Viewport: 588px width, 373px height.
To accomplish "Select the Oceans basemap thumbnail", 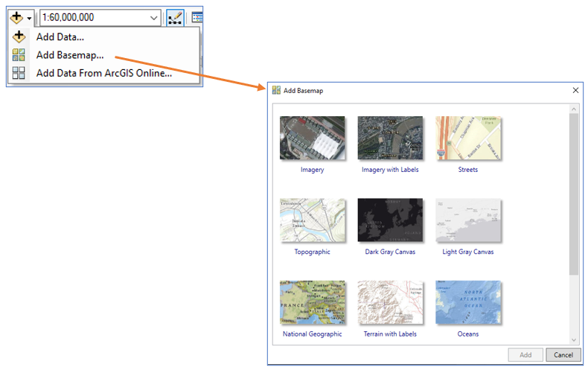I will (x=468, y=302).
